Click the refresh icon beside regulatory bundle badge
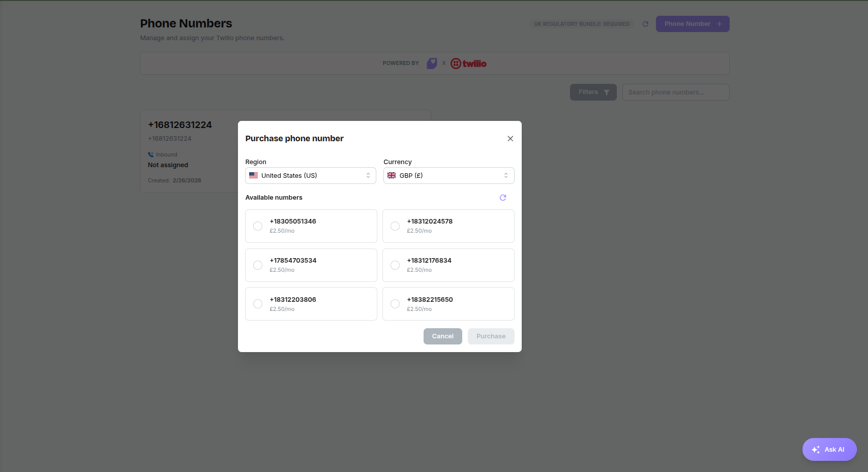The image size is (868, 472). [645, 24]
